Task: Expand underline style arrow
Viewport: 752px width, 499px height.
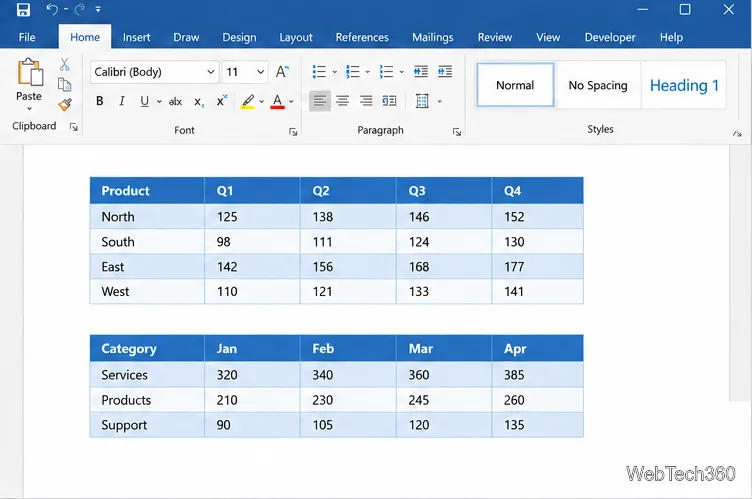Action: pyautogui.click(x=159, y=101)
